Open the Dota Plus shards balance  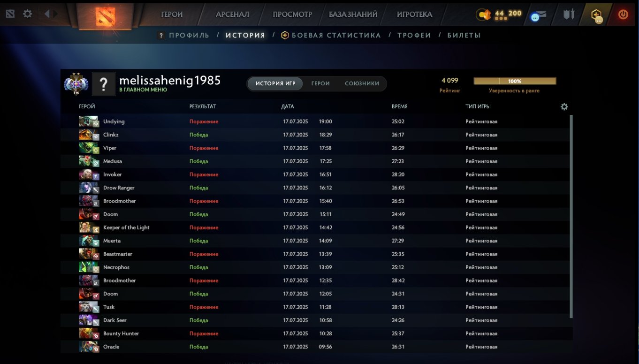pos(499,15)
